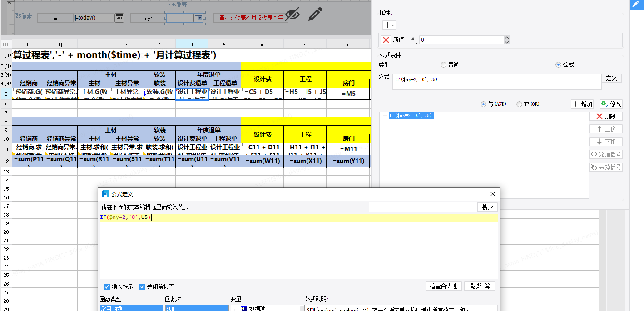Click the yellow formula editing line
The width and height of the screenshot is (644, 311).
tap(298, 217)
